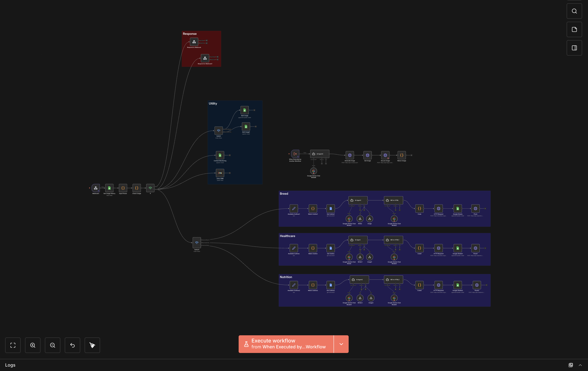Select the Breed sticky note title

pyautogui.click(x=284, y=194)
